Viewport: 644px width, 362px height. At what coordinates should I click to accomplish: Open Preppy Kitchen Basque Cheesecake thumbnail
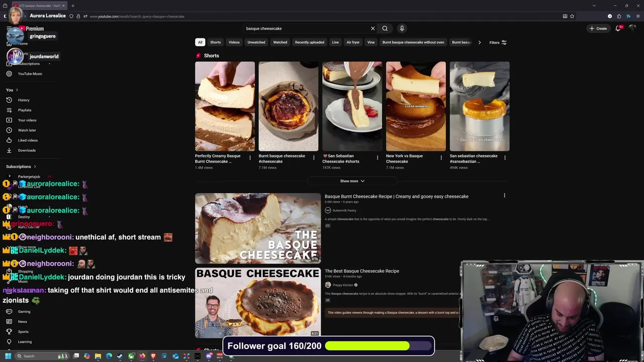258,303
